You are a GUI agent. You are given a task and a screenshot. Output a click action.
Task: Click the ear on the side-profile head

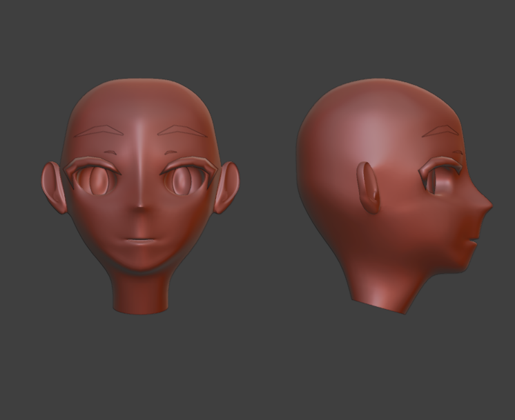click(x=368, y=188)
